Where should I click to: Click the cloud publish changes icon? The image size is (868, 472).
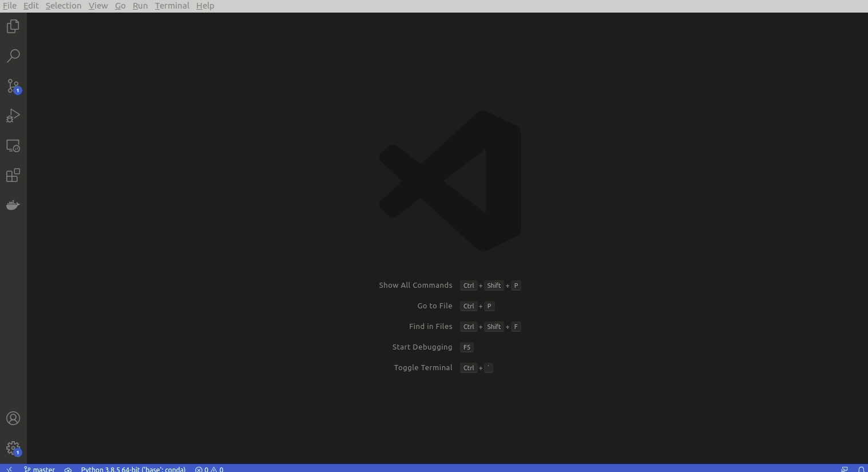68,469
